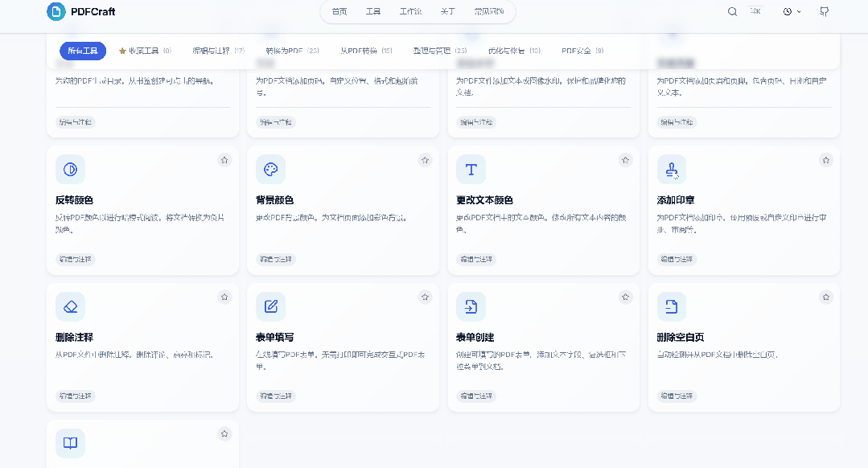Screen dimensions: 868x468
Task: Toggle favorite star on 表单创建 card
Action: coord(626,297)
